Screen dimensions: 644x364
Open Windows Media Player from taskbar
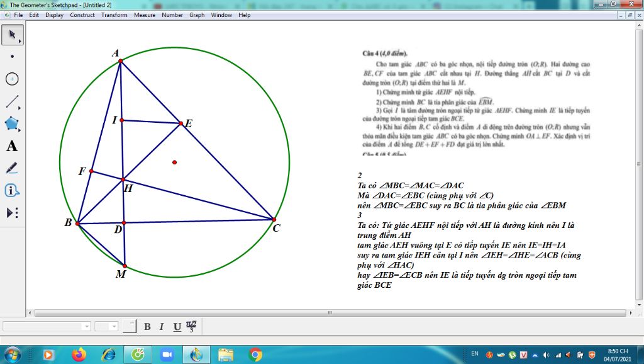click(48, 355)
